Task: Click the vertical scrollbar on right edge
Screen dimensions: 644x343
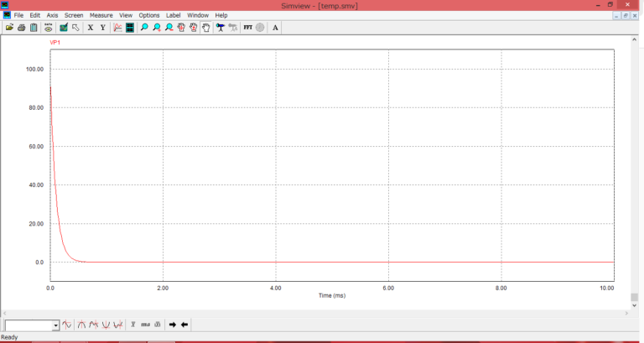Action: pos(635,168)
